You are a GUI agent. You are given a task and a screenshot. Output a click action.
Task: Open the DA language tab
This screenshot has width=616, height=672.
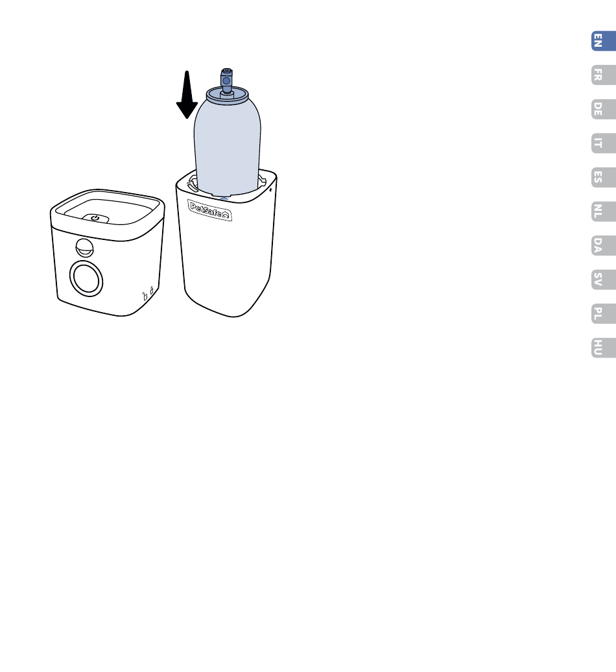click(x=604, y=246)
